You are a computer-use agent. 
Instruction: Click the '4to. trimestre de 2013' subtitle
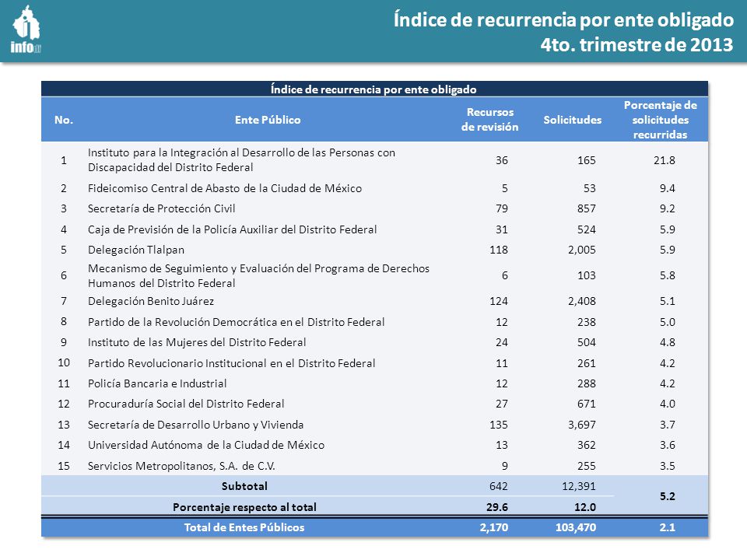pyautogui.click(x=637, y=45)
